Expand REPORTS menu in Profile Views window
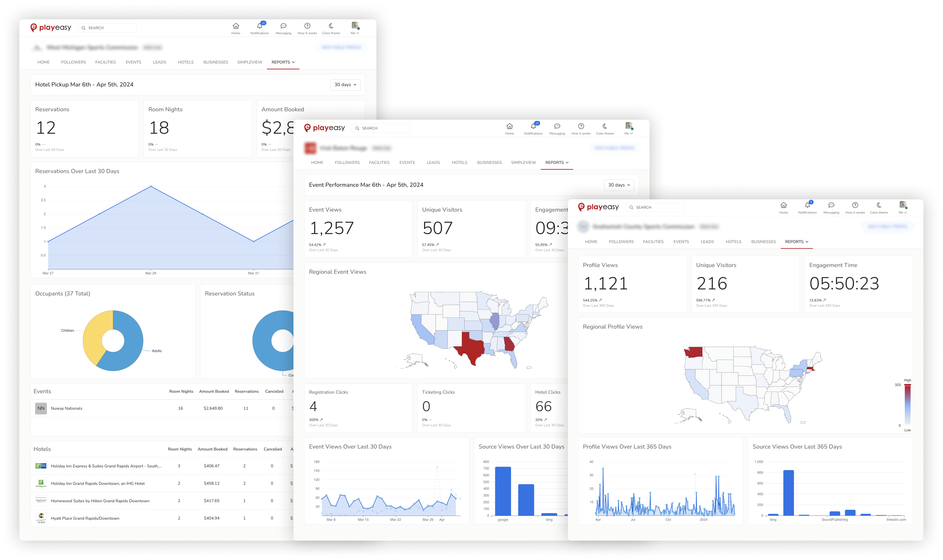The height and width of the screenshot is (560, 943). pyautogui.click(x=796, y=242)
